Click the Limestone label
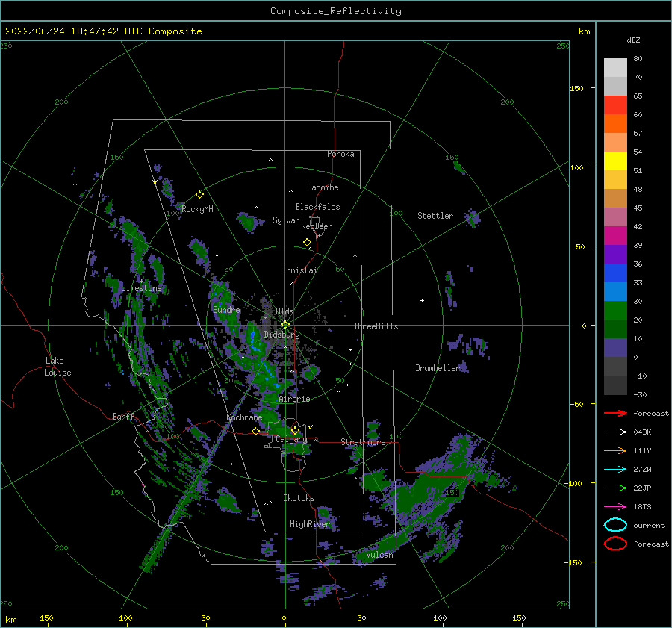Viewport: 672px width, 628px height. pyautogui.click(x=141, y=288)
